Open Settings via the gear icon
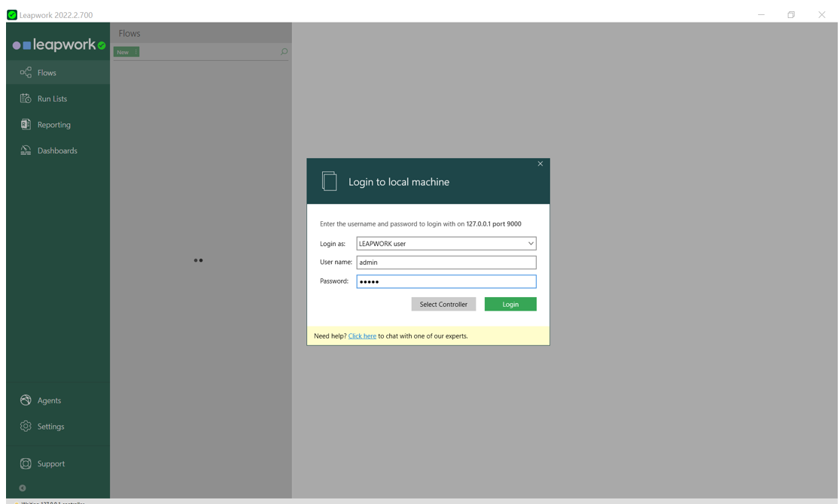Viewport: 840px width, 504px height. click(x=24, y=427)
